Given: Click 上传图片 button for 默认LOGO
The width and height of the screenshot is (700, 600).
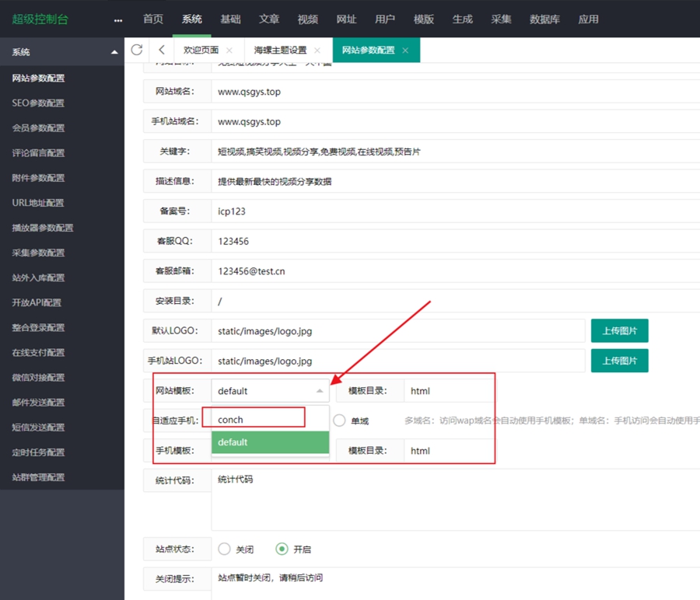Looking at the screenshot, I should pyautogui.click(x=619, y=330).
